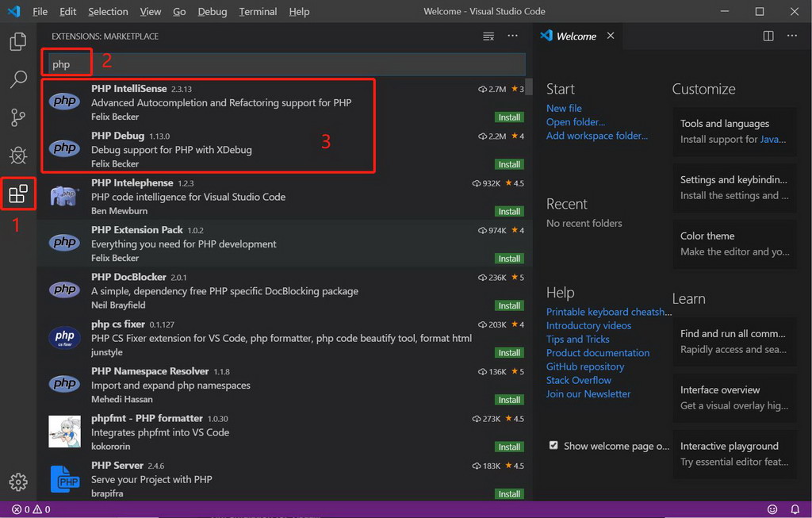Open the View menu
The height and width of the screenshot is (518, 812).
150,11
